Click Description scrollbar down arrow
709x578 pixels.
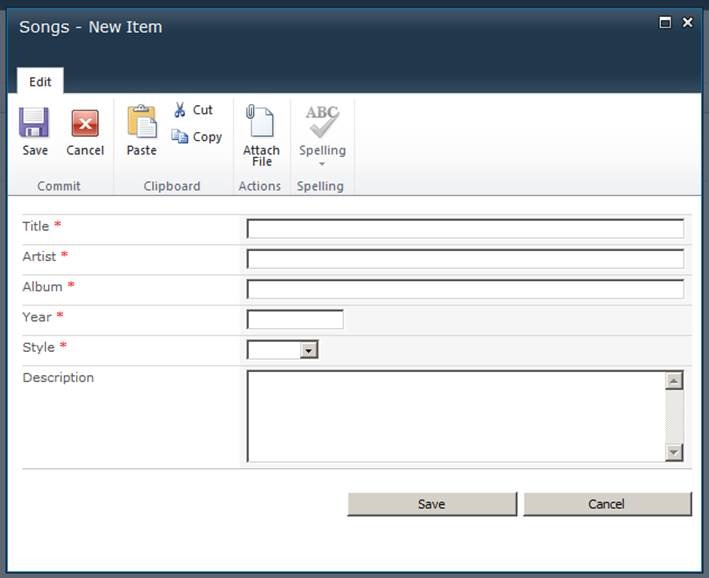[674, 452]
